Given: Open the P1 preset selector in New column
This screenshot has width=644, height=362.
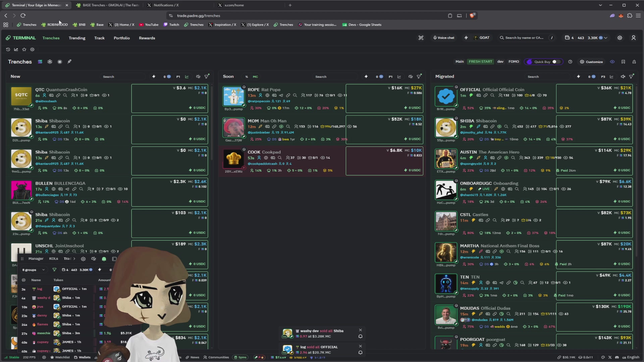Looking at the screenshot, I should pyautogui.click(x=178, y=77).
